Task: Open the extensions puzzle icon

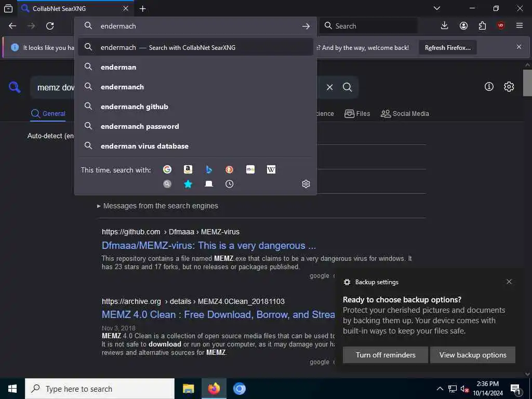Action: (482, 26)
